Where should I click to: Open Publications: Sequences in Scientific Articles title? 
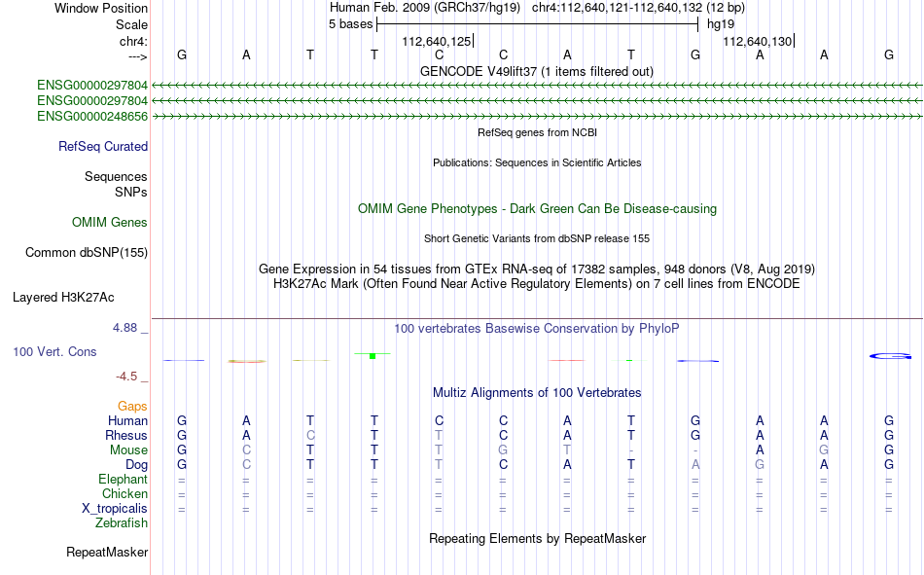point(537,162)
